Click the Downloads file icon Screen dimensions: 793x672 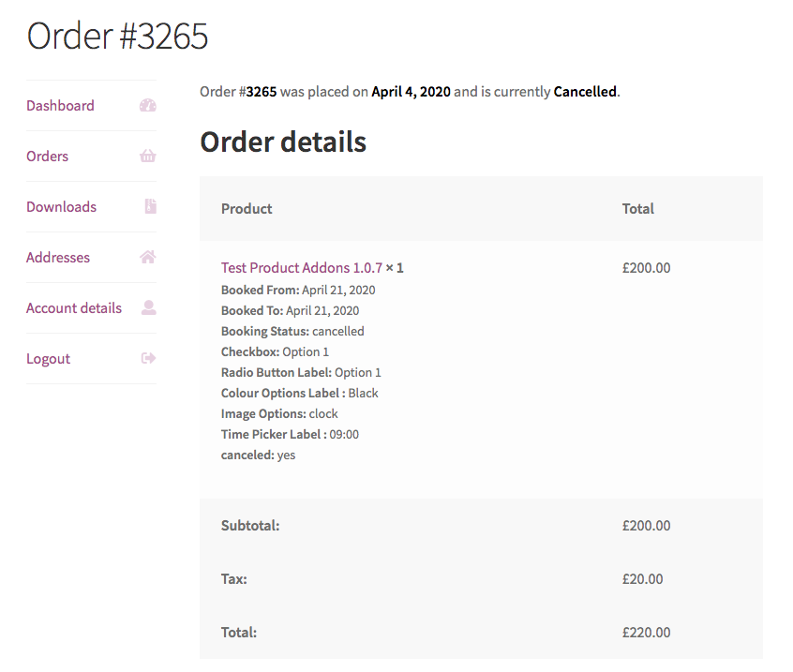(150, 206)
